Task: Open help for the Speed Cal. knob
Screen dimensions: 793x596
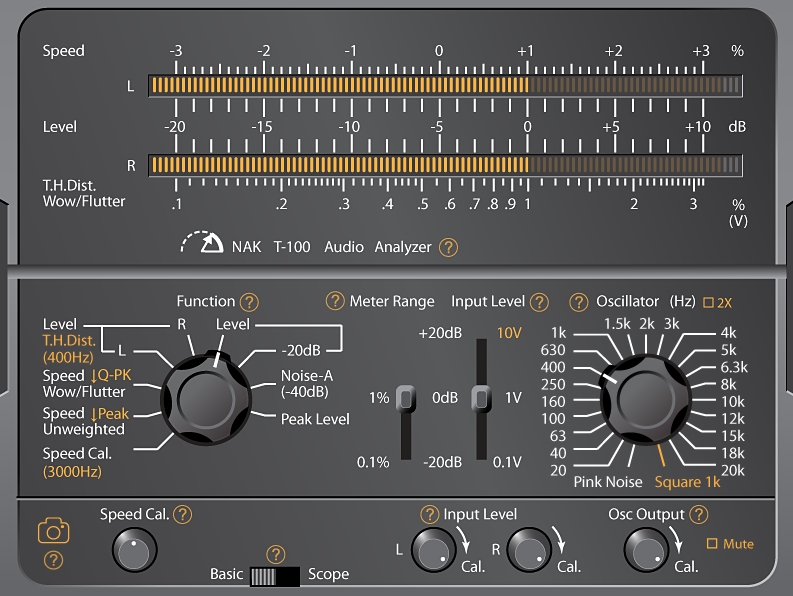Action: (x=182, y=515)
